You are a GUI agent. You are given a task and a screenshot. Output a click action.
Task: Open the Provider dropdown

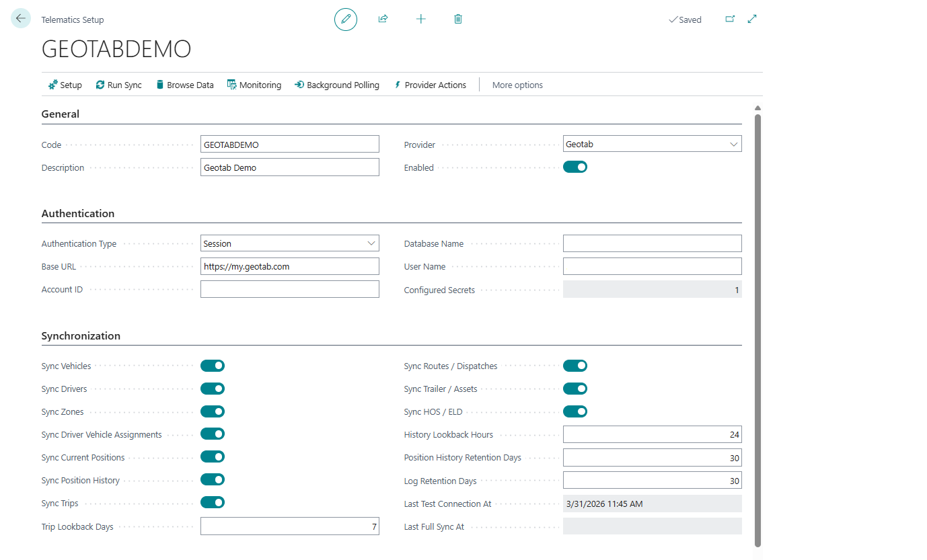tap(734, 143)
